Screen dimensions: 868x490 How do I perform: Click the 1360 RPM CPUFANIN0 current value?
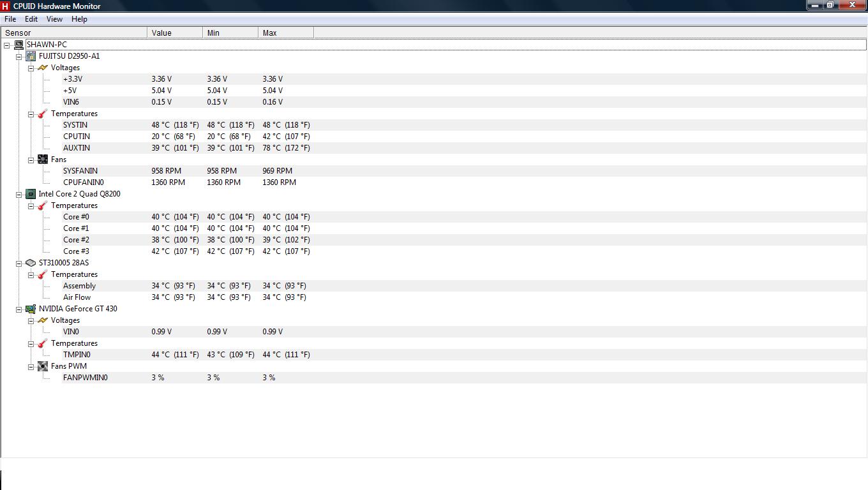pyautogui.click(x=168, y=182)
